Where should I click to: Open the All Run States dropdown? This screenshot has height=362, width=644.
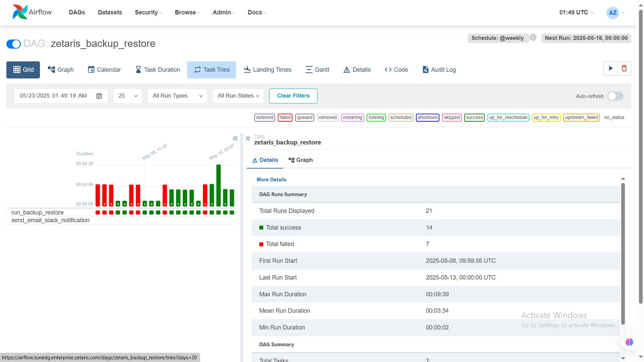238,96
